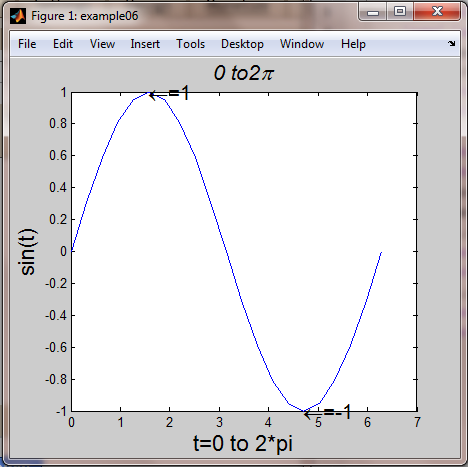Click the y-axis tick label 0.6
Screen dimensions: 468x467
(58, 156)
